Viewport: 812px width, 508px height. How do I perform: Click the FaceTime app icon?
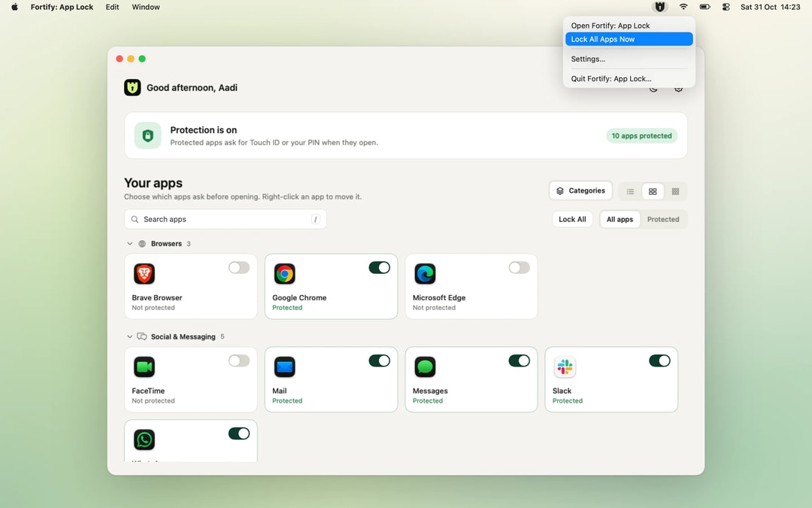click(144, 367)
